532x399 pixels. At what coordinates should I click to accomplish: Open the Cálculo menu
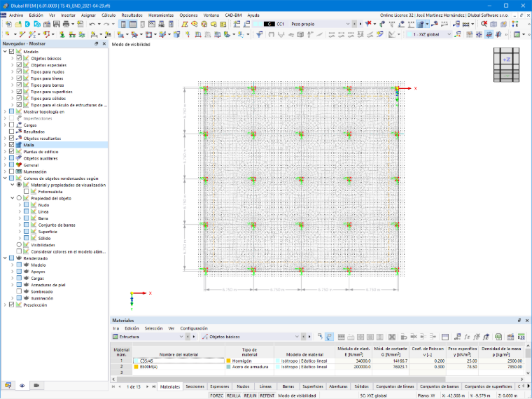(108, 15)
